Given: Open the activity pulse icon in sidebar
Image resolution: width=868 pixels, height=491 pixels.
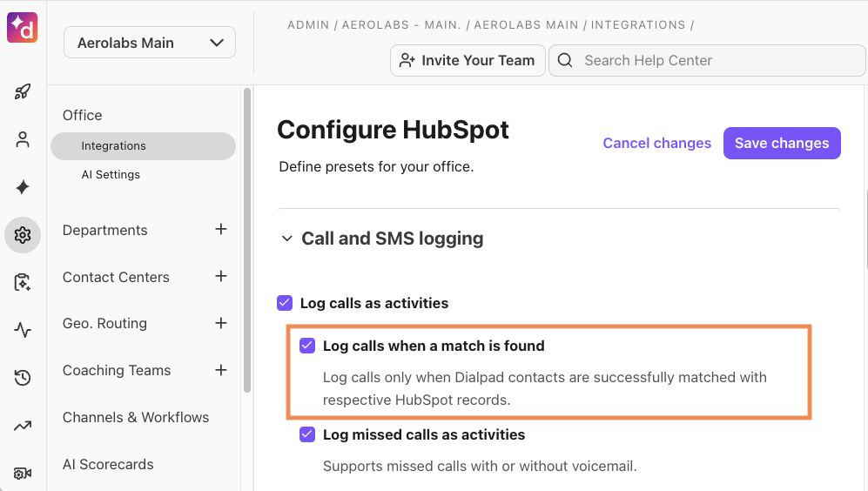Looking at the screenshot, I should click(23, 331).
